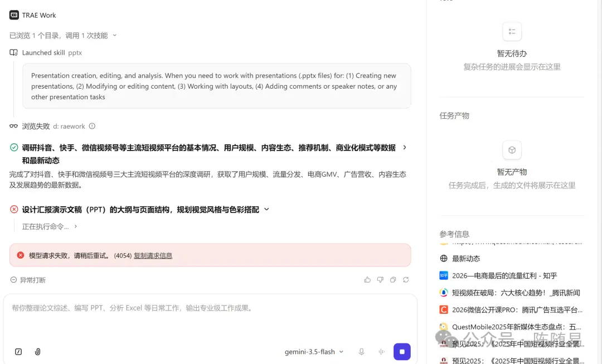This screenshot has height=364, width=602.
Task: Open the slash command icon
Action: 18,352
